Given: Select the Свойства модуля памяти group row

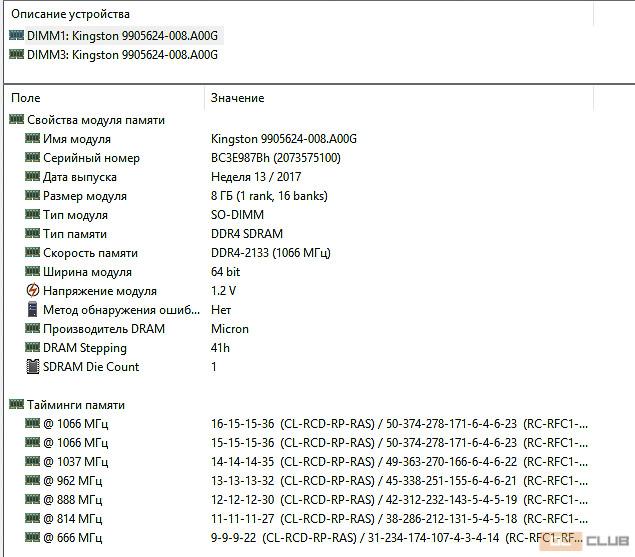Looking at the screenshot, I should [x=96, y=120].
